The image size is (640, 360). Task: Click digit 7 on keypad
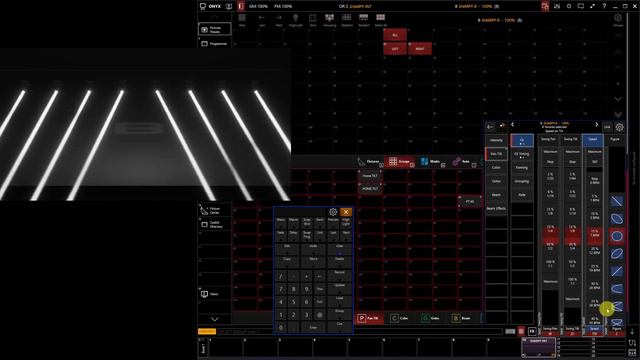[x=281, y=289]
